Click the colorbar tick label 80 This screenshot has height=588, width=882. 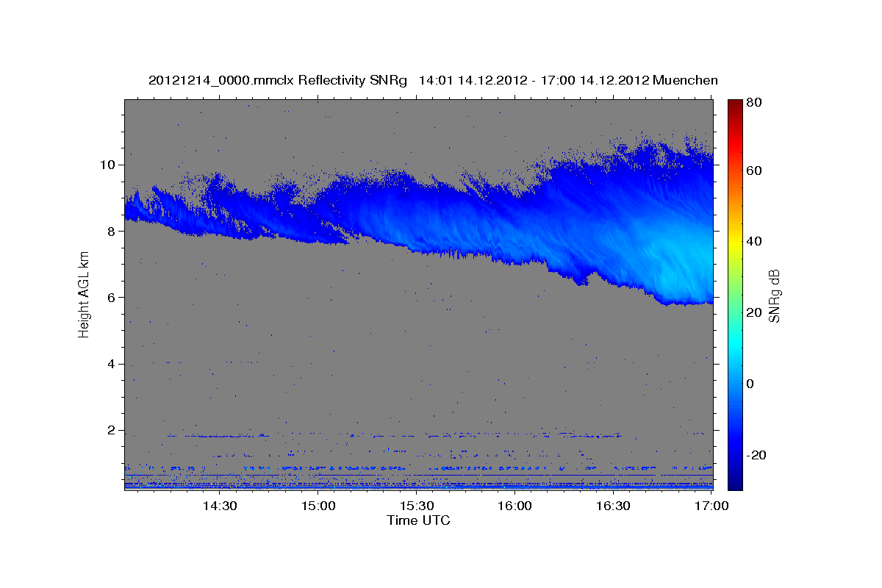[x=753, y=103]
